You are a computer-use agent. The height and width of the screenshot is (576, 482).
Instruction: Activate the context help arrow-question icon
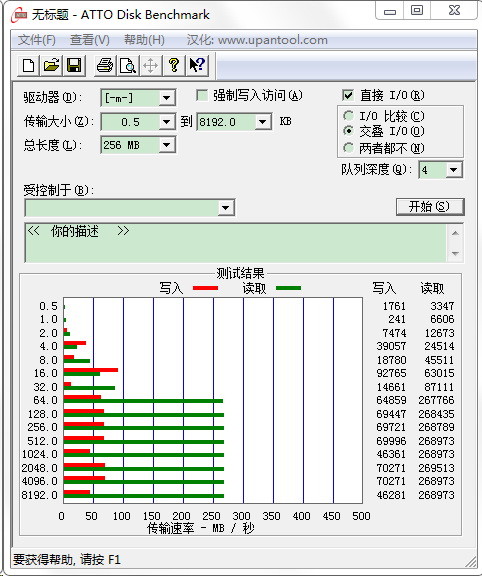[197, 66]
